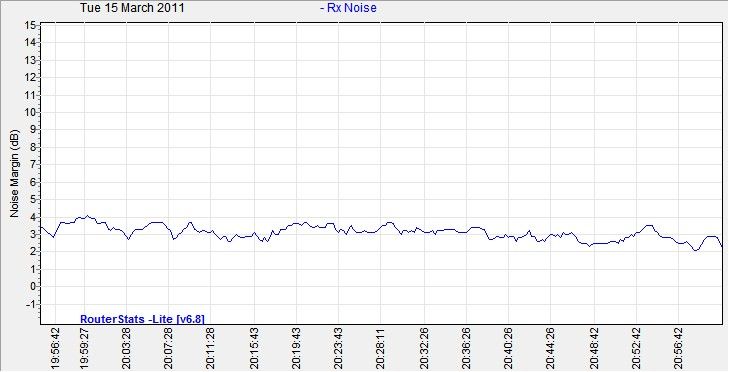Image resolution: width=729 pixels, height=372 pixels.
Task: Click the time label 20:56:42
Action: [679, 348]
